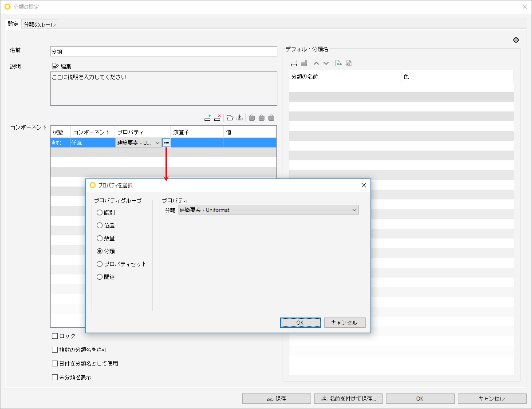Switch to the 分類のルール tab
Image resolution: width=532 pixels, height=409 pixels.
(39, 24)
